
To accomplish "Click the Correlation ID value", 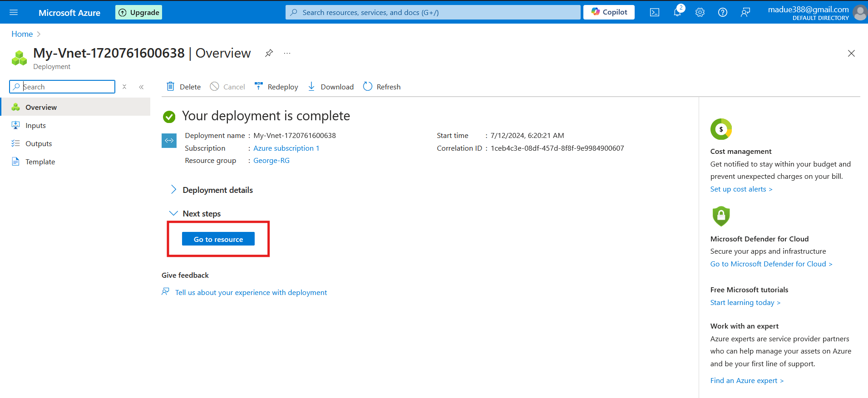I will point(557,148).
